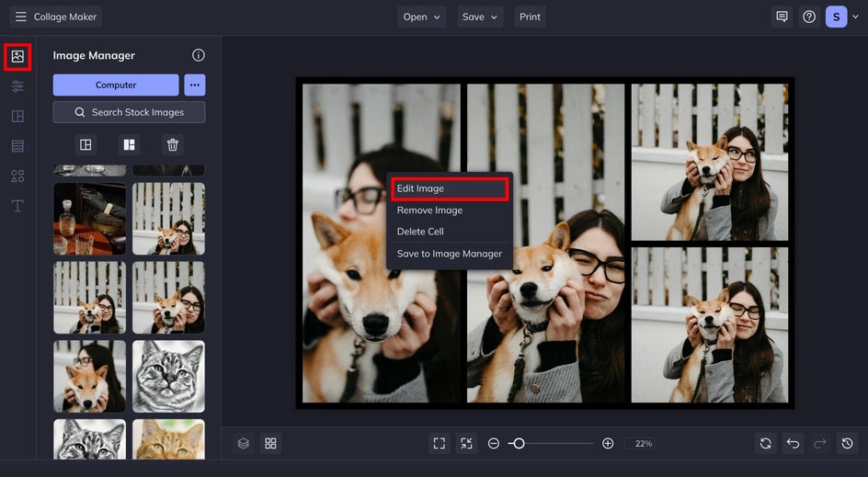Click the top-right collage cell photo
The height and width of the screenshot is (477, 868).
tap(710, 162)
